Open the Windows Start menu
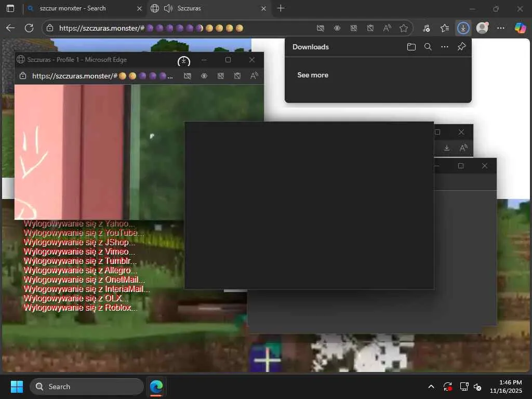Viewport: 532px width, 399px height. (x=17, y=387)
